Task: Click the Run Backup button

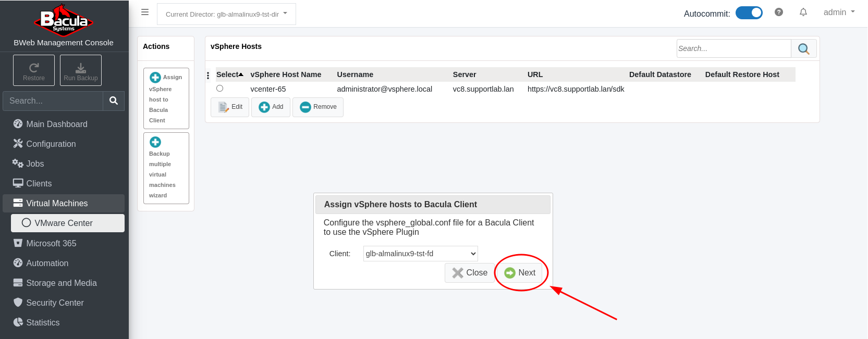Action: 81,70
